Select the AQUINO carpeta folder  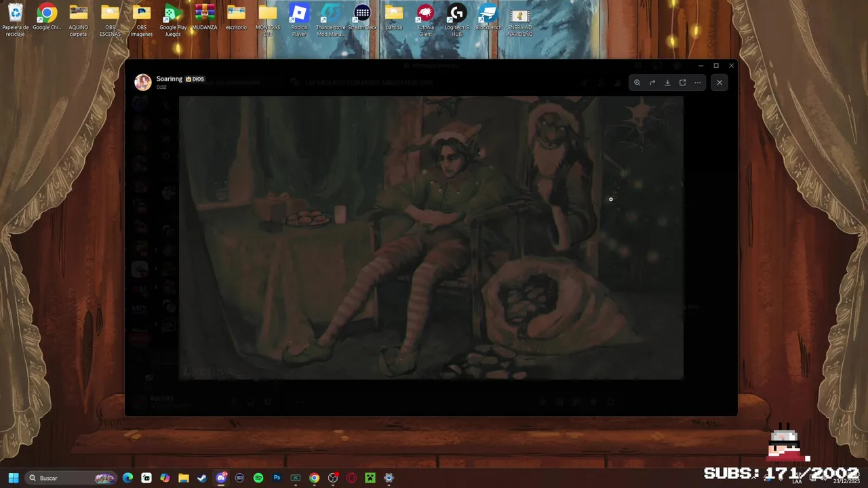coord(79,20)
